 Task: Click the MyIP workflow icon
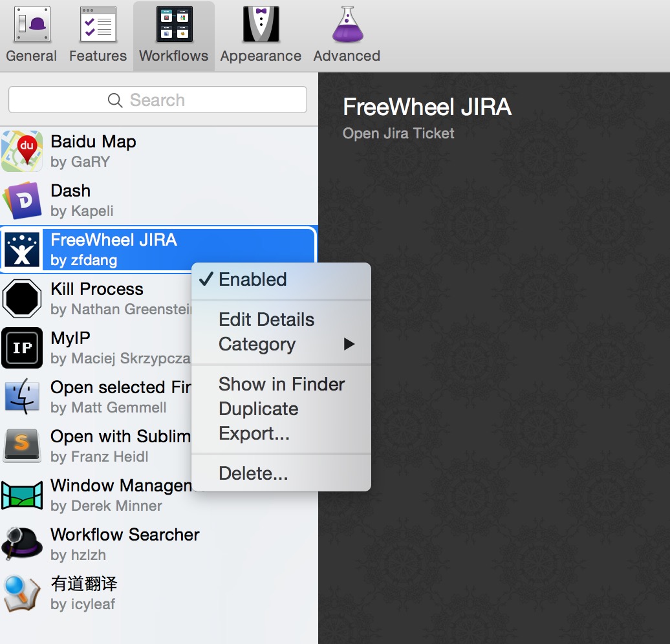[x=22, y=348]
